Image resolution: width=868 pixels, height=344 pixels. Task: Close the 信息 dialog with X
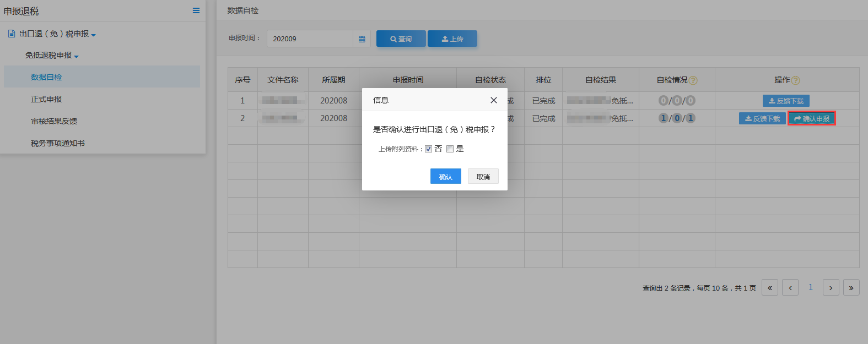pyautogui.click(x=494, y=100)
